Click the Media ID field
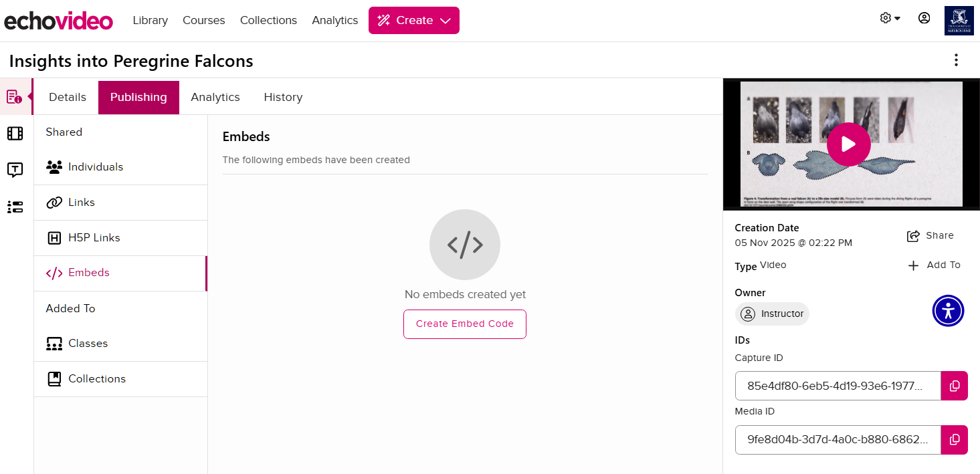This screenshot has height=474, width=980. tap(838, 440)
